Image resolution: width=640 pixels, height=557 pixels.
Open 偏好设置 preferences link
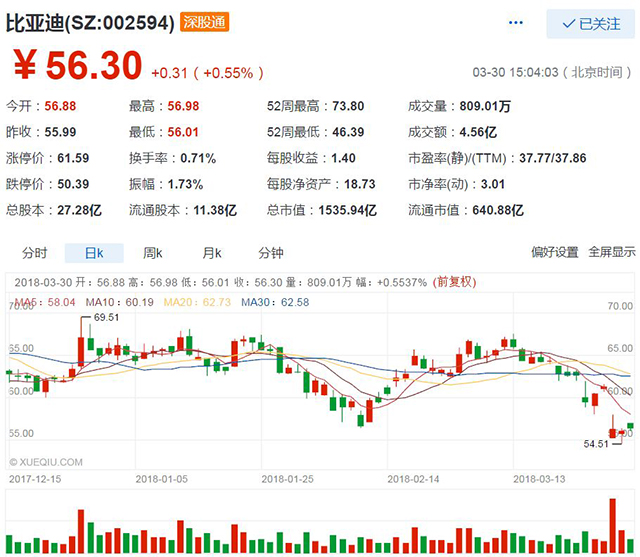point(555,252)
